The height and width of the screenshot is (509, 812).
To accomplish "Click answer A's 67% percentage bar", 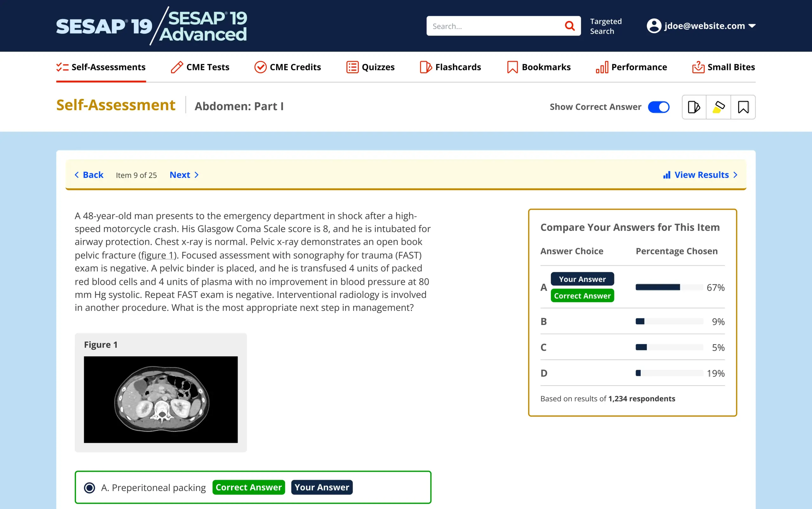I will click(x=669, y=287).
